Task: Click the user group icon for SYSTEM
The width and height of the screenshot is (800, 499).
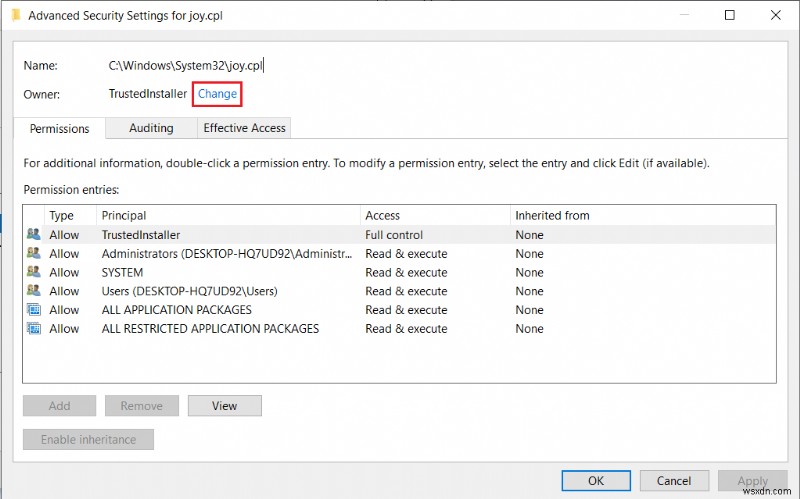Action: tap(34, 272)
